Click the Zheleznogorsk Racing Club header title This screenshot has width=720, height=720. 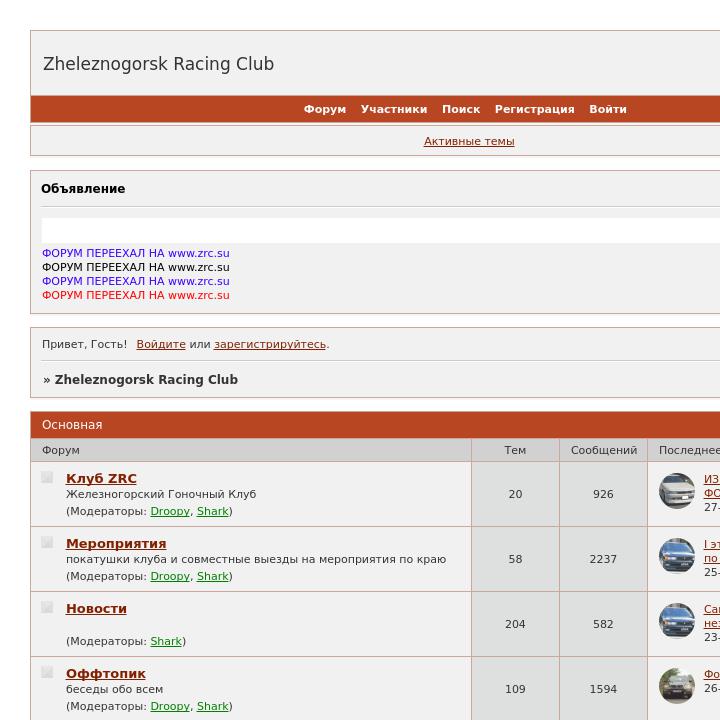pos(158,64)
